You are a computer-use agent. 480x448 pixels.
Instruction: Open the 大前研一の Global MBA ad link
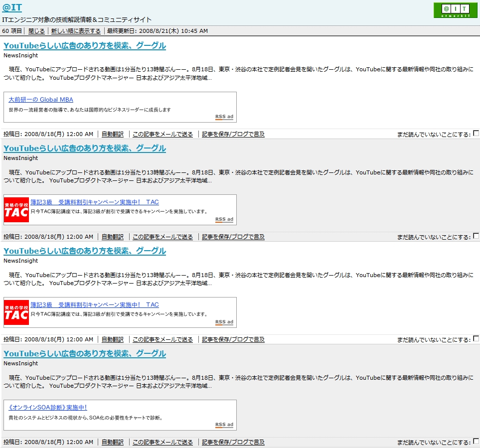[41, 100]
